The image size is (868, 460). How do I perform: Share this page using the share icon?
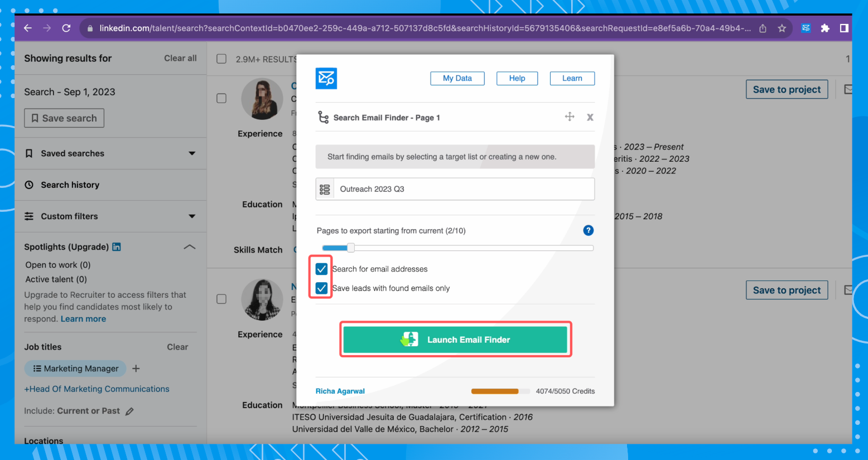pyautogui.click(x=763, y=28)
